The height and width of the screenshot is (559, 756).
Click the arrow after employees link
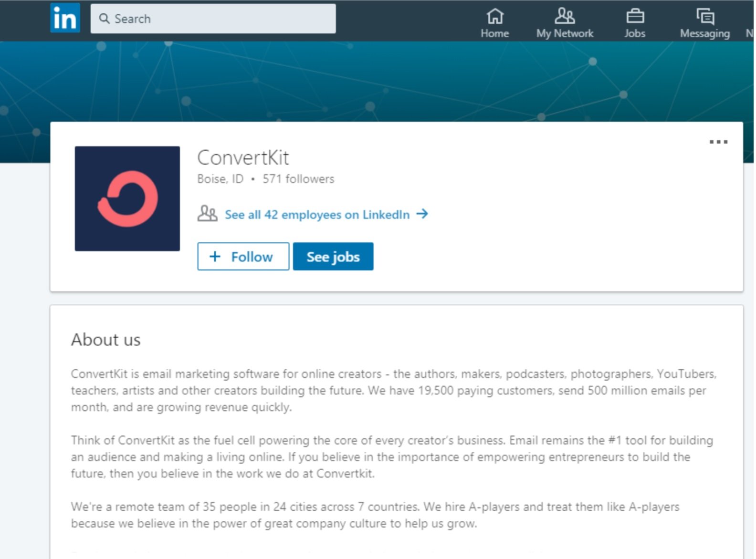pos(422,214)
